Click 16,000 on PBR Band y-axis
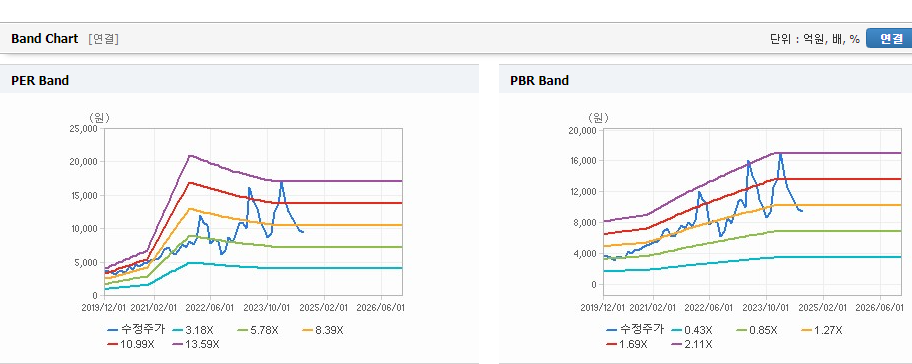Viewport: 912px width, 364px height. pos(583,161)
